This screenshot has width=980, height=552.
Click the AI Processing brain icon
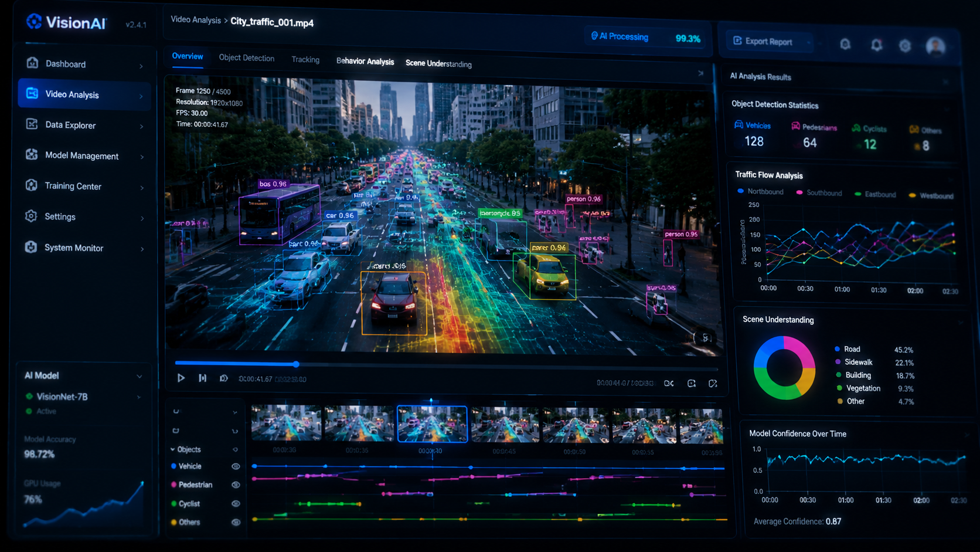pyautogui.click(x=594, y=36)
